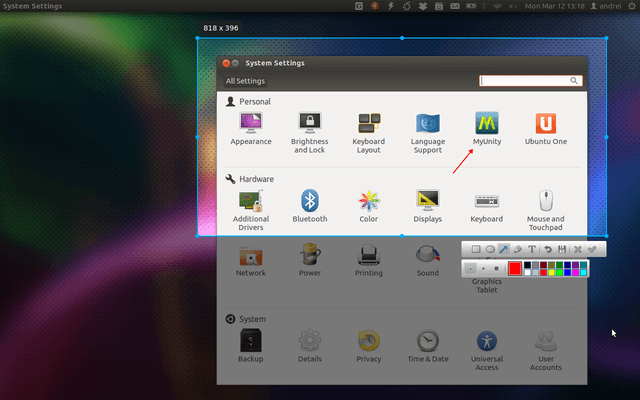Pick the magenta color swatch
This screenshot has width=640, height=400.
[x=576, y=272]
